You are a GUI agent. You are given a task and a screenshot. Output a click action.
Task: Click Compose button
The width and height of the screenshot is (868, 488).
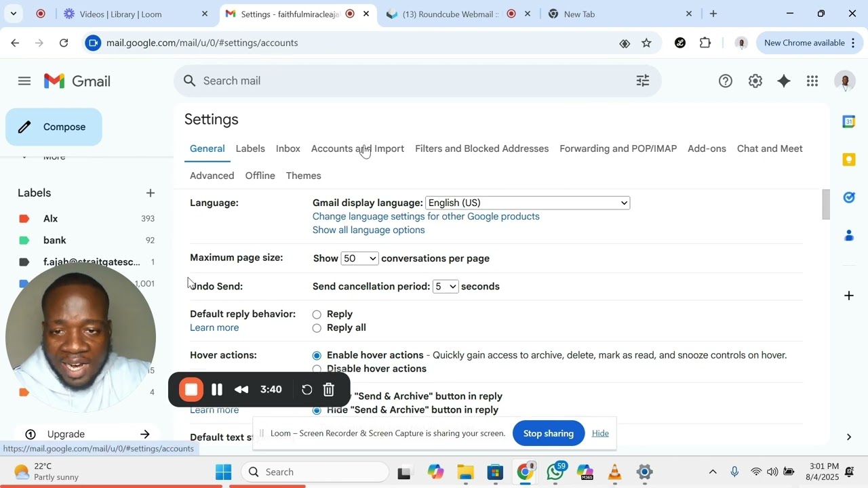54,127
